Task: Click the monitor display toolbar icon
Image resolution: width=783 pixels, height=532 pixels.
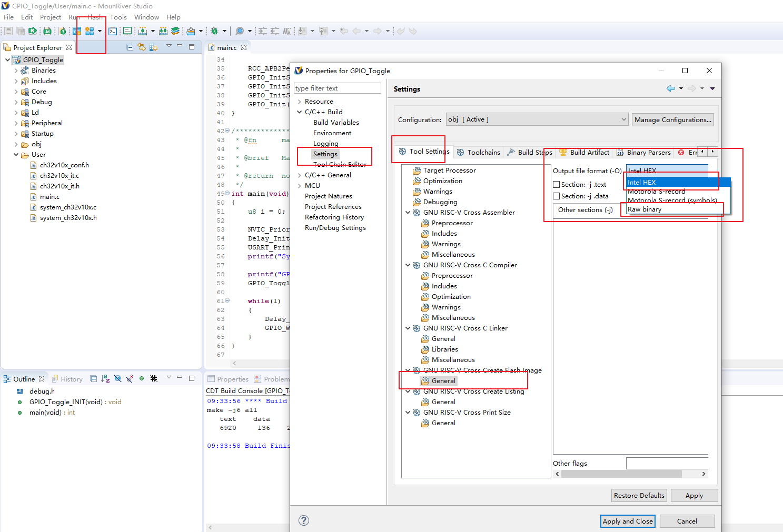Action: coord(127,31)
